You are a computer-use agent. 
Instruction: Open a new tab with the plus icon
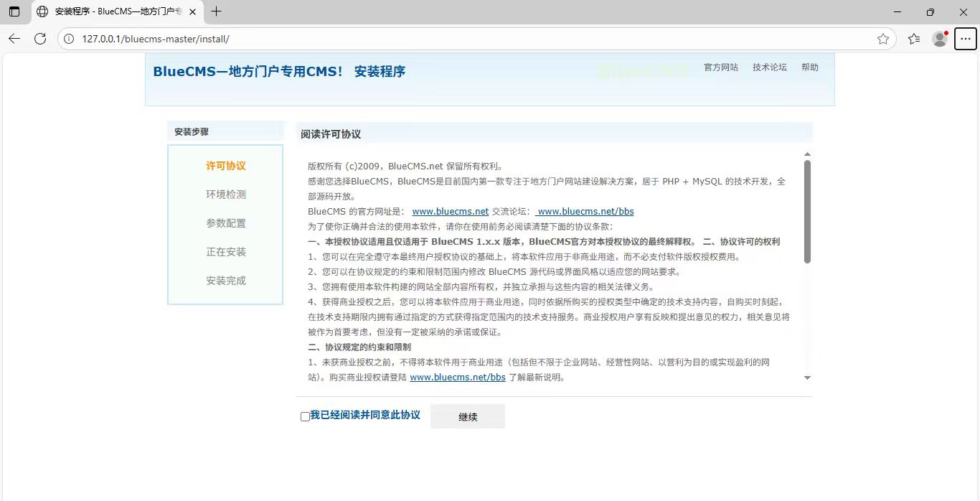(x=216, y=11)
